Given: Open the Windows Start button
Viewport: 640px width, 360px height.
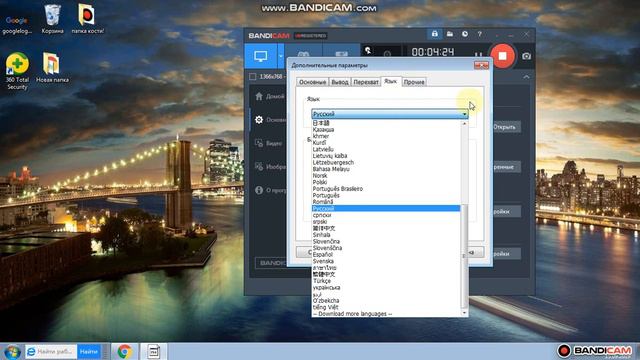Looking at the screenshot, I should pos(12,351).
